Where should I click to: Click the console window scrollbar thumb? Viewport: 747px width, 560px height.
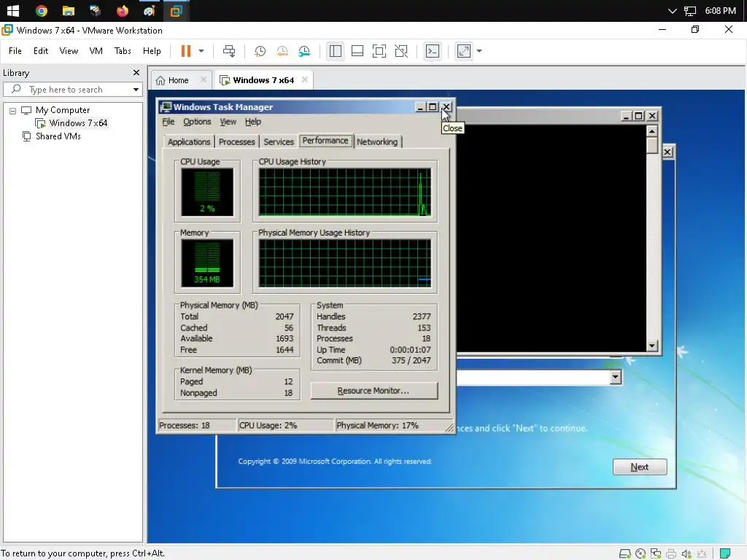coord(652,145)
